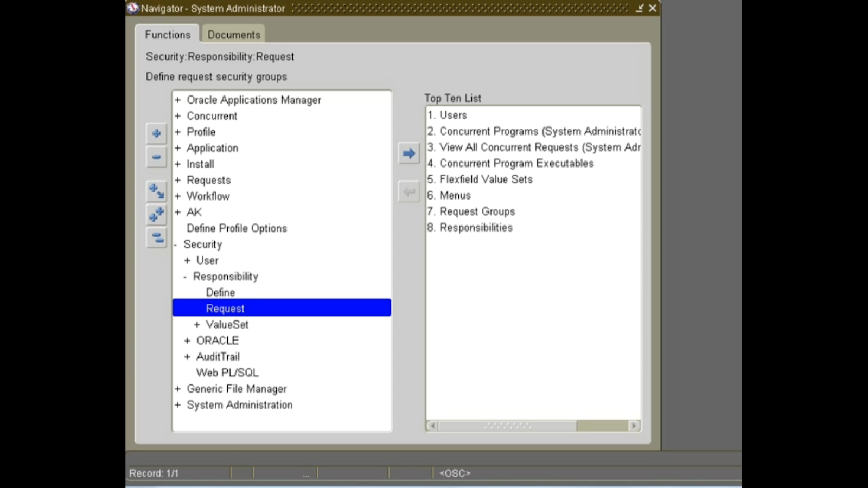Click the Top Ten List horizontal scrollbar thumb

(507, 426)
